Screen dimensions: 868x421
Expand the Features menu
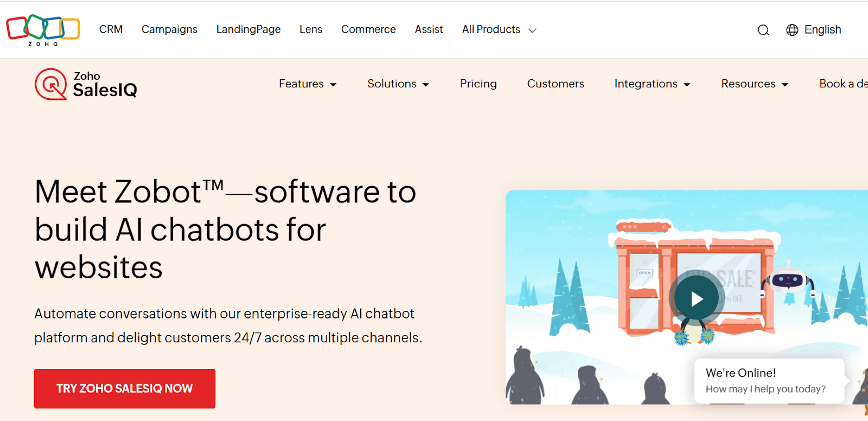click(308, 84)
